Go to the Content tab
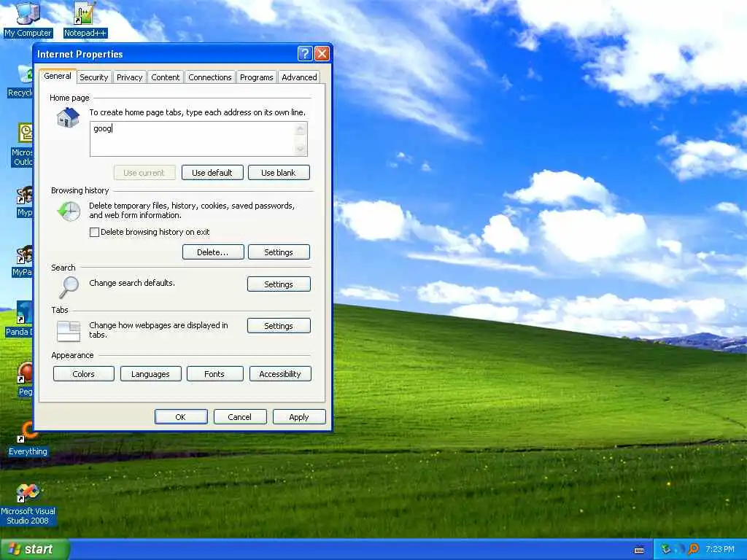747x560 pixels. tap(166, 77)
